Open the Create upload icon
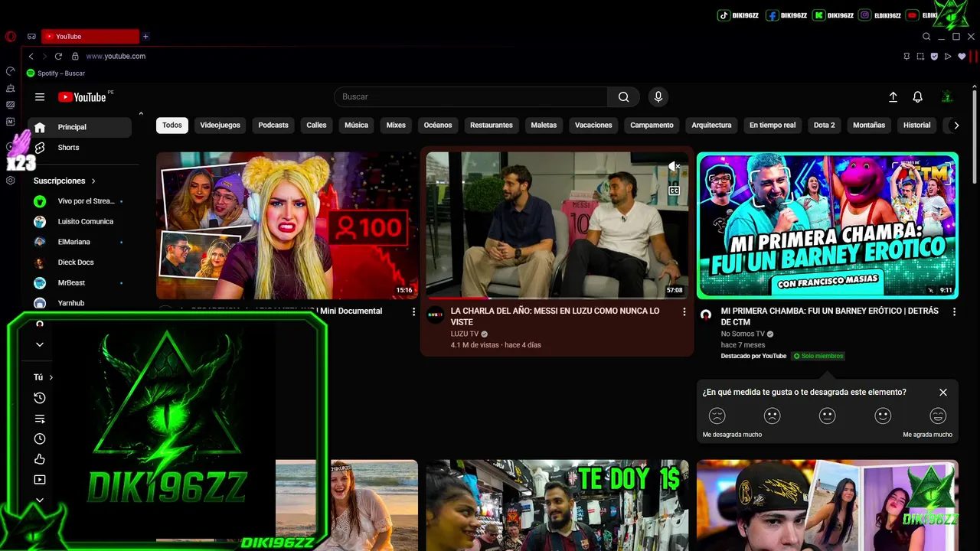The height and width of the screenshot is (551, 980). [893, 97]
